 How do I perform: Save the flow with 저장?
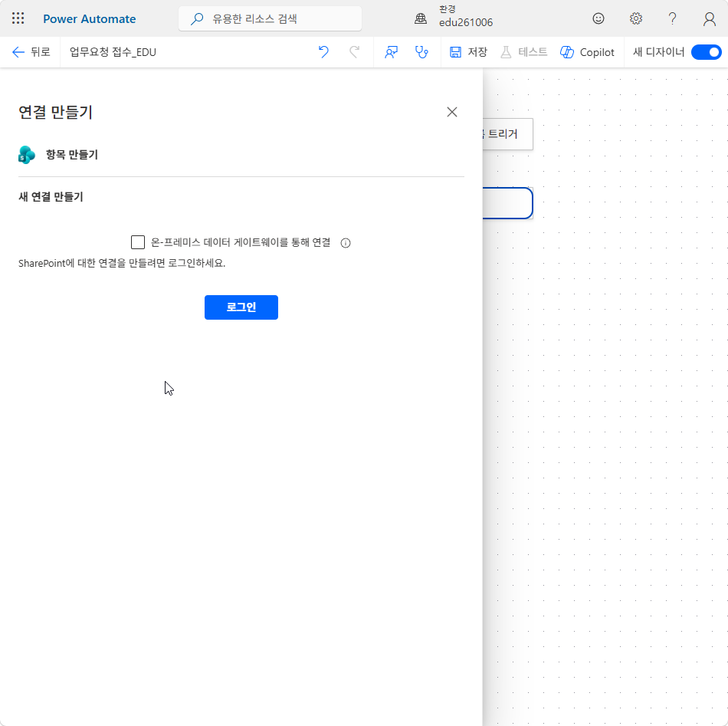(x=468, y=52)
